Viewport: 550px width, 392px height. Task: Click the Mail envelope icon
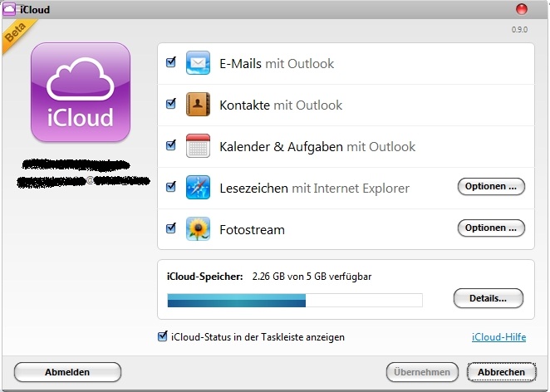[198, 63]
